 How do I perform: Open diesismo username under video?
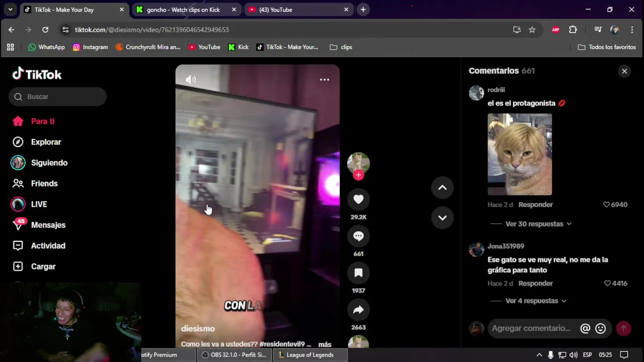click(198, 328)
